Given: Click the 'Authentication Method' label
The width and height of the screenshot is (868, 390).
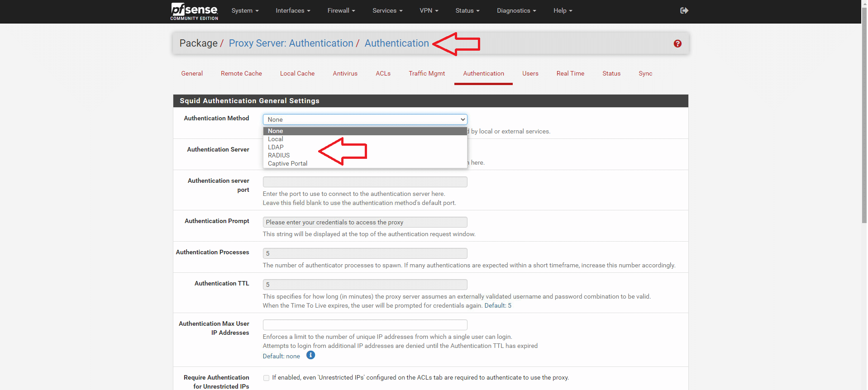Looking at the screenshot, I should [x=216, y=118].
